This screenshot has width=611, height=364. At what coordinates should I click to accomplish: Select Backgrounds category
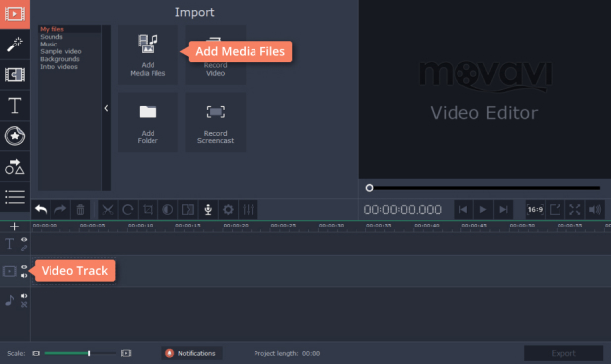(x=59, y=59)
